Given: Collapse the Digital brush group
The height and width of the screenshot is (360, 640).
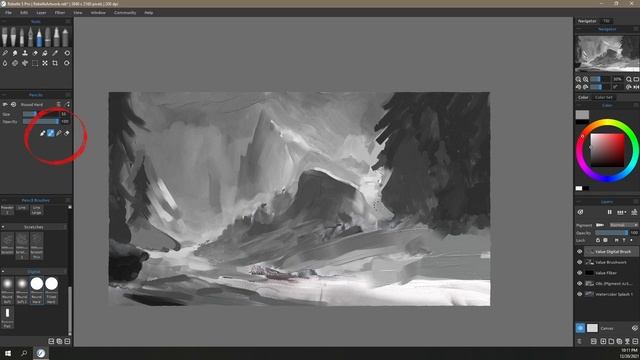Looking at the screenshot, I should pyautogui.click(x=3, y=271).
